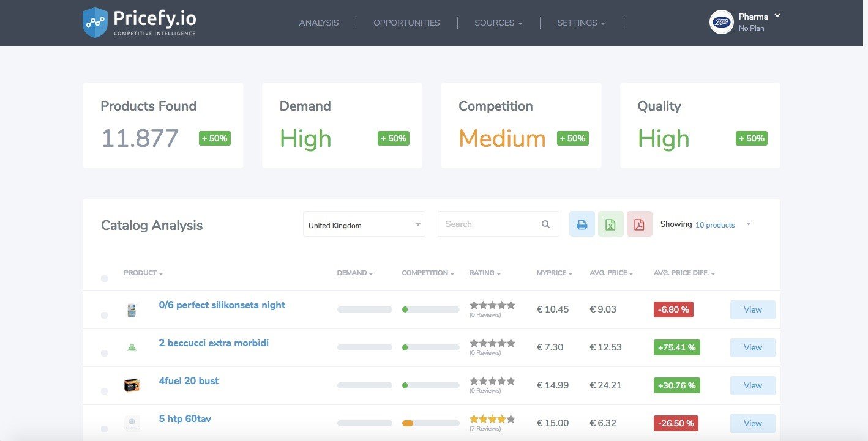The width and height of the screenshot is (868, 441).
Task: Open 4fuel 20 bust product thumbnail
Action: [x=132, y=385]
